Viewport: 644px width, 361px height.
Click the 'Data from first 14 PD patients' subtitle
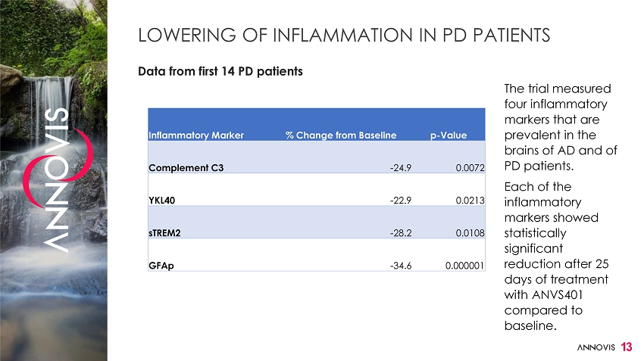220,71
